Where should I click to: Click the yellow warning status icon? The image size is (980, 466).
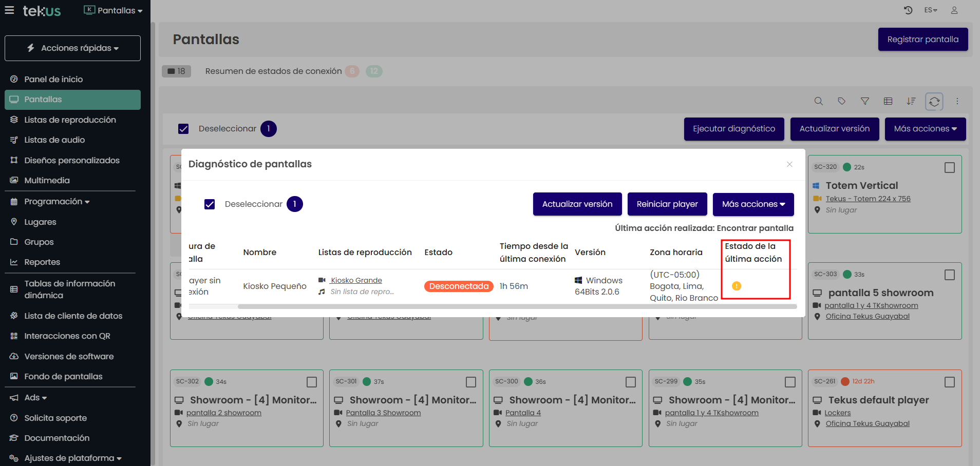point(737,286)
